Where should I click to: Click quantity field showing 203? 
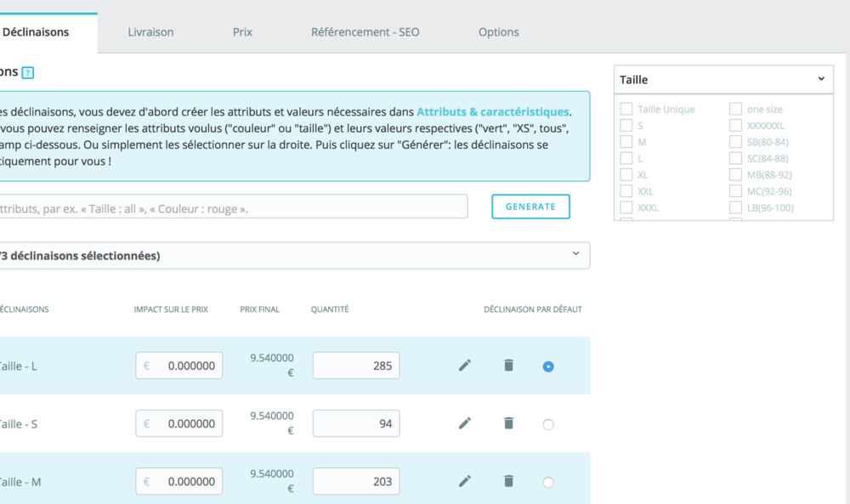pos(356,481)
